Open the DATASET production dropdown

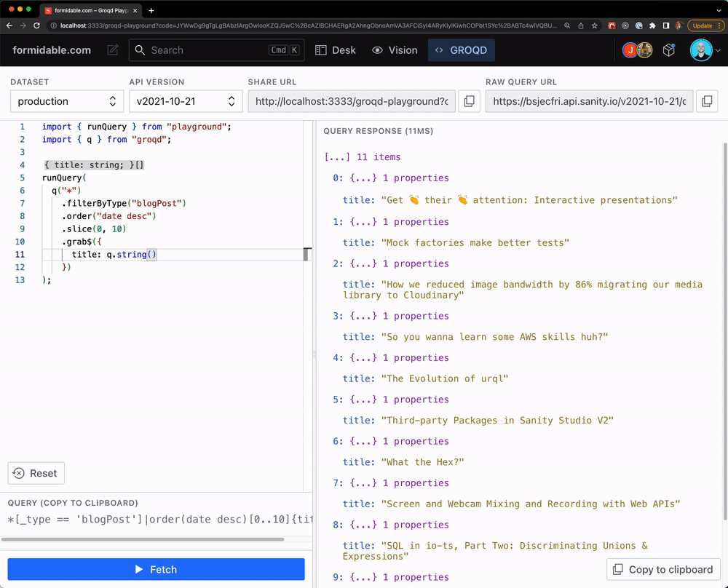67,101
